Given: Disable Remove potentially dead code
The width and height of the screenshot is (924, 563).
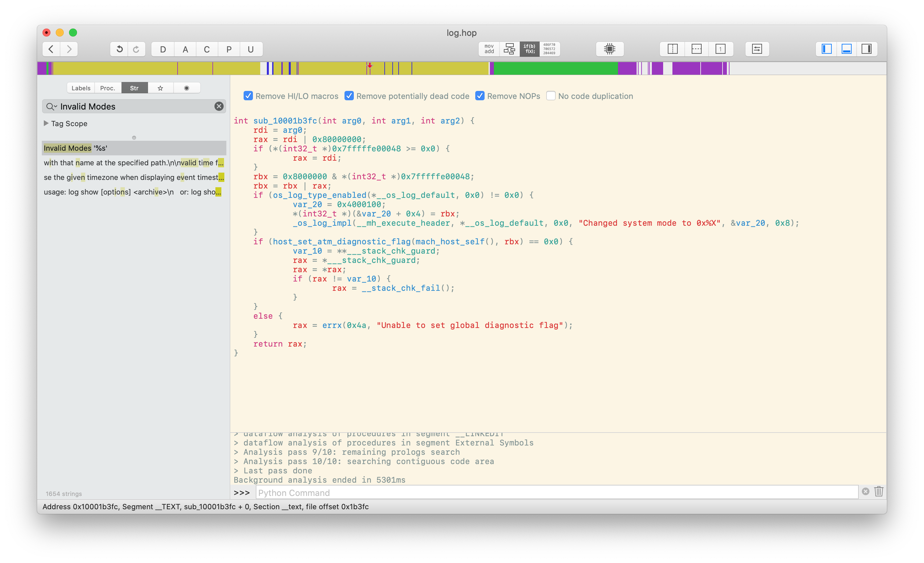Looking at the screenshot, I should tap(348, 96).
